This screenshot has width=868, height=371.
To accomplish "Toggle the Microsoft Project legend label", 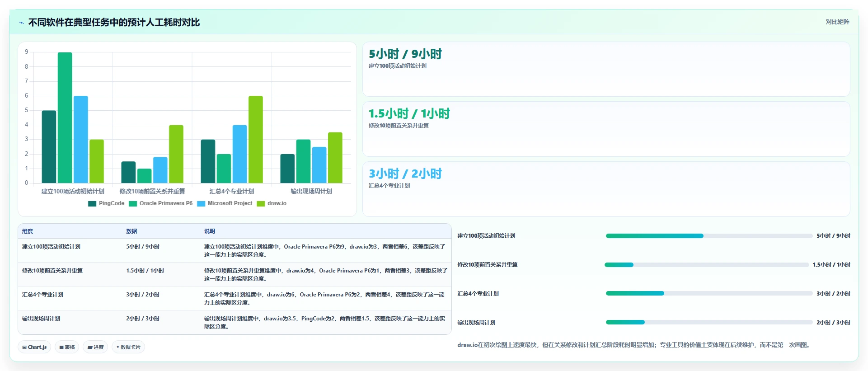I will point(230,203).
